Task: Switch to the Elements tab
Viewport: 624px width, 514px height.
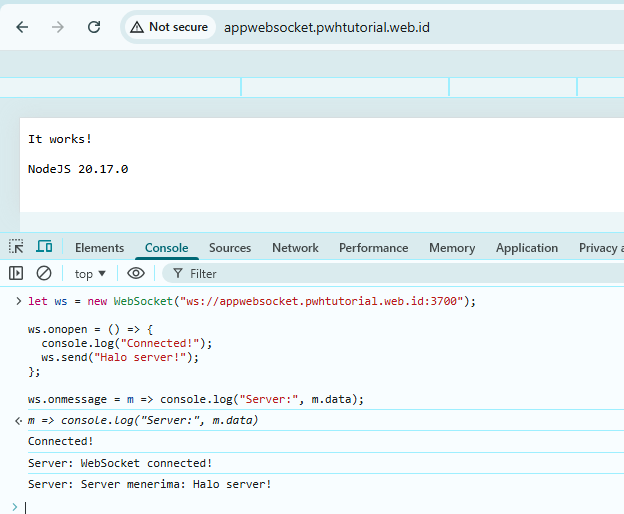Action: (x=99, y=248)
